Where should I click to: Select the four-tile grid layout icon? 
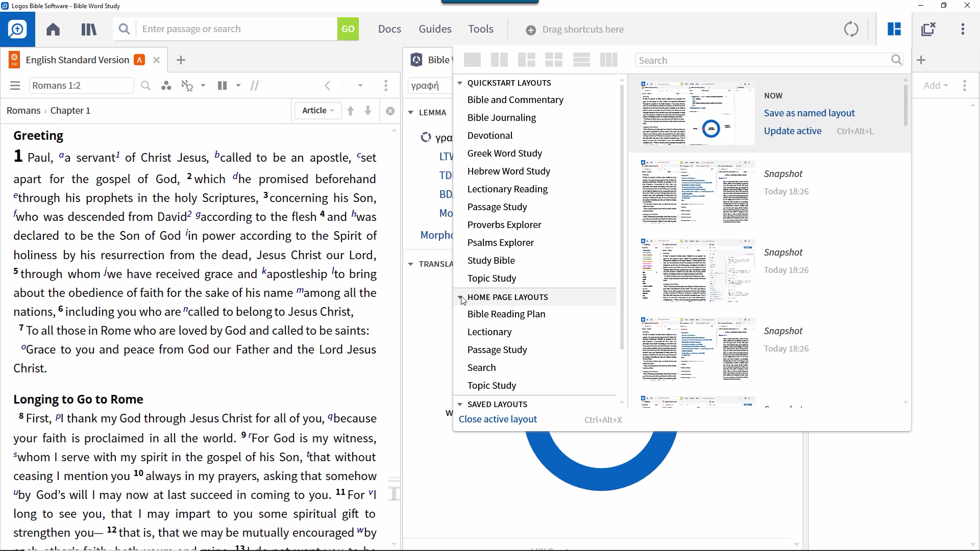(554, 60)
